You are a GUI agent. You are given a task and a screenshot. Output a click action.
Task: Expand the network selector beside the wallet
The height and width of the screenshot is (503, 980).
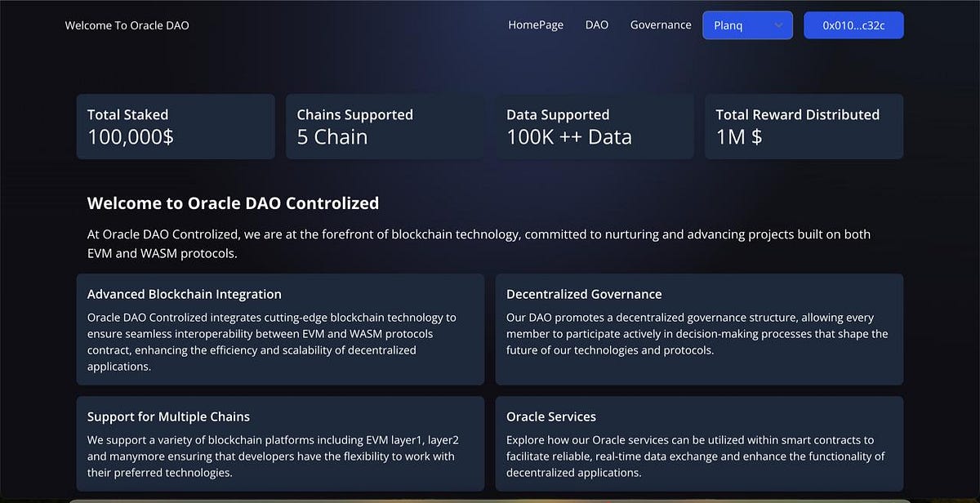pyautogui.click(x=747, y=24)
